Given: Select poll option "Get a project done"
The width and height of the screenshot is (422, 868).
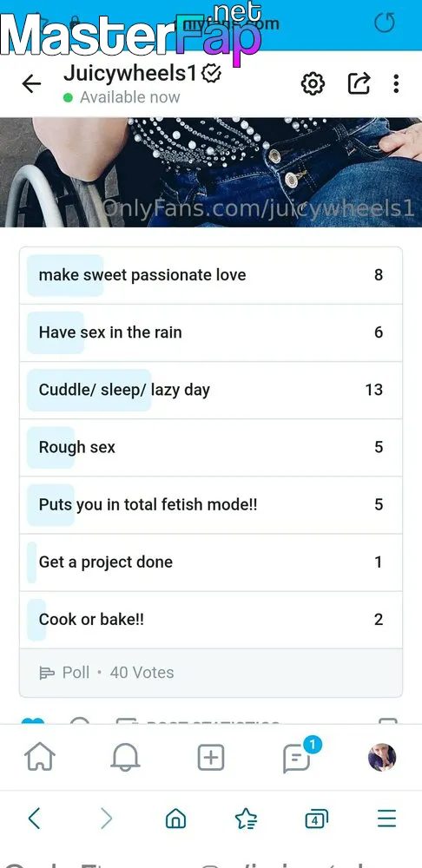Looking at the screenshot, I should 211,562.
